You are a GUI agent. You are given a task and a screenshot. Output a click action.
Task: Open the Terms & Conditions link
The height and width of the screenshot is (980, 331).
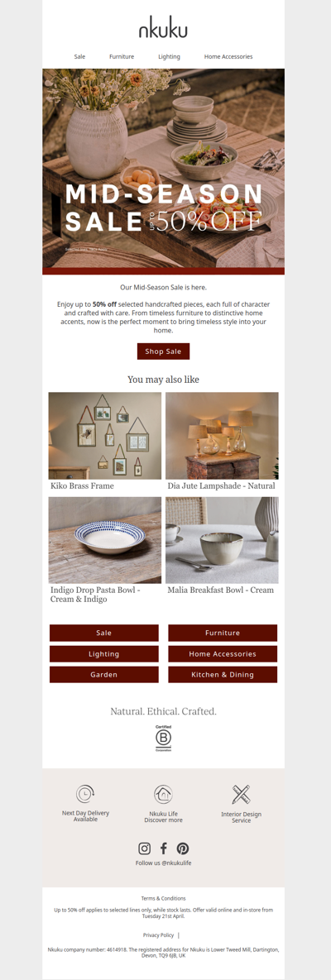163,898
